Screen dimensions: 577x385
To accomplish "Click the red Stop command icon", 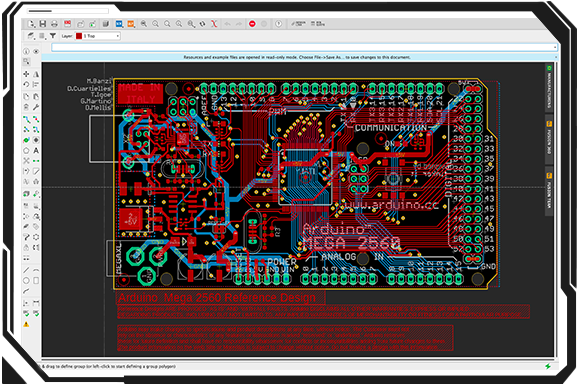I will click(252, 24).
